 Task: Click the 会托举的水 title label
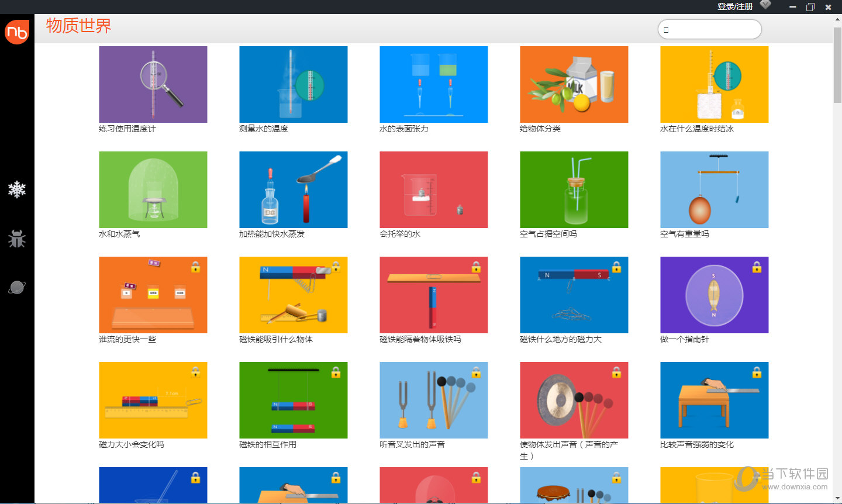point(400,234)
